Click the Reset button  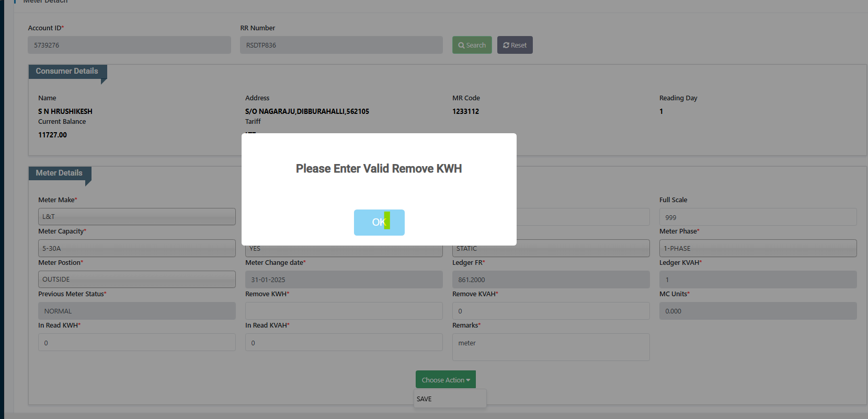click(515, 45)
